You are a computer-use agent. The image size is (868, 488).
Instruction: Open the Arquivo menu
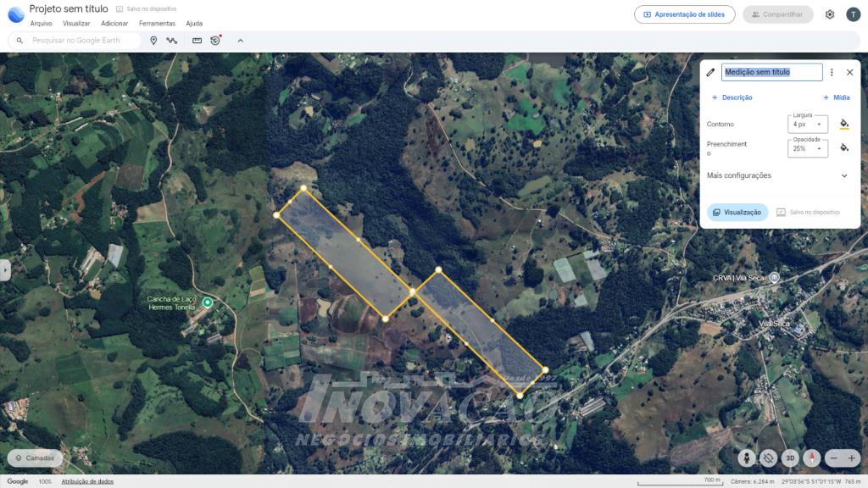41,24
